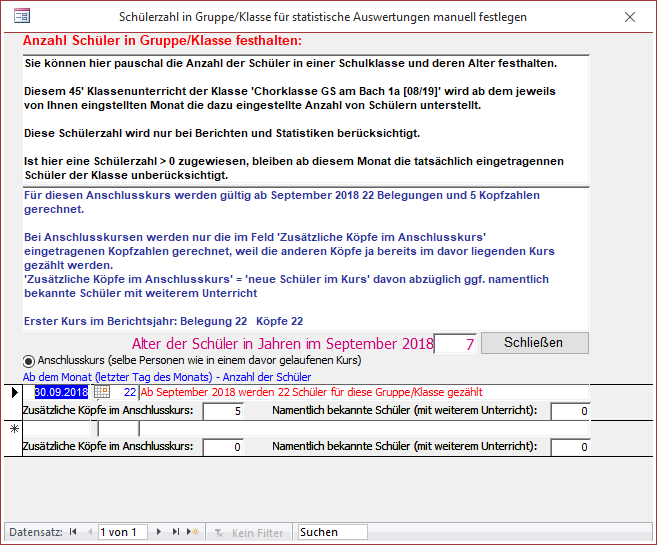Open the date picker calendar icon
This screenshot has height=545, width=657.
pos(101,393)
